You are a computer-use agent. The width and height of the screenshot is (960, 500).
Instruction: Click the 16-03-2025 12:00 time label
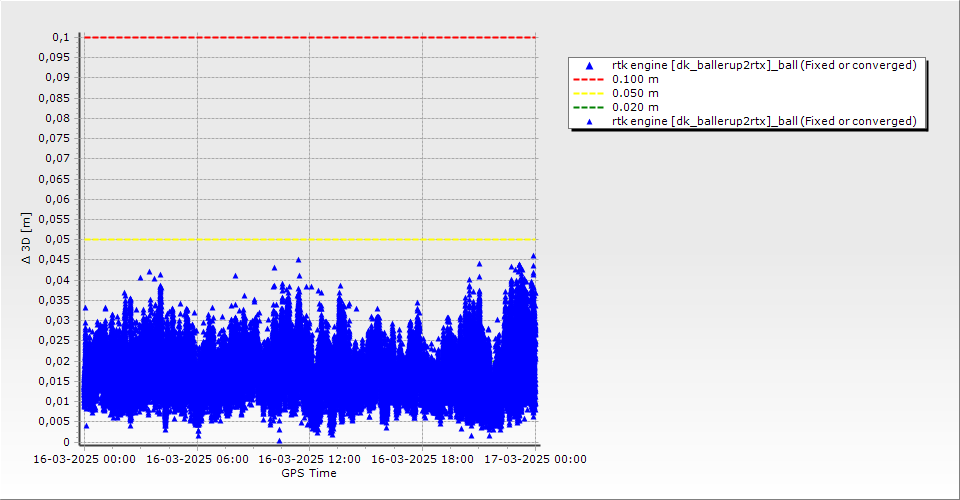309,459
